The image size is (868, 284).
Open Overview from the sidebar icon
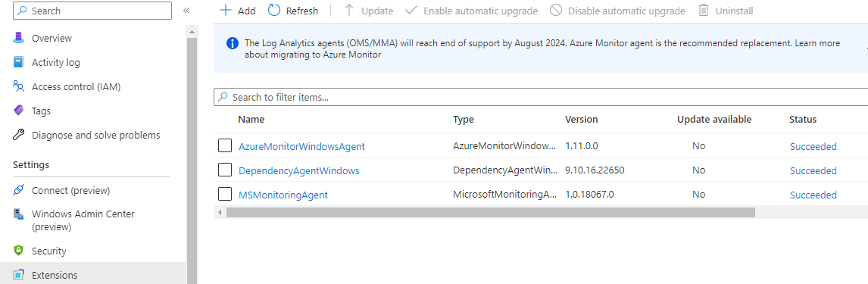[19, 38]
